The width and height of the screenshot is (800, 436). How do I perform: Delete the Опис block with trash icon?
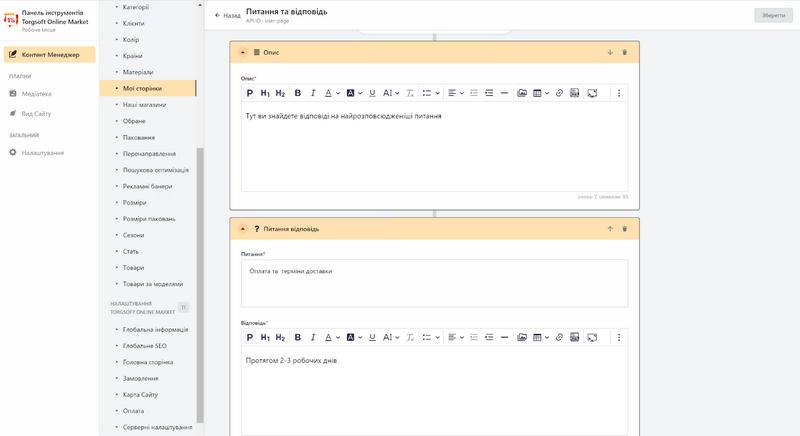click(x=624, y=52)
